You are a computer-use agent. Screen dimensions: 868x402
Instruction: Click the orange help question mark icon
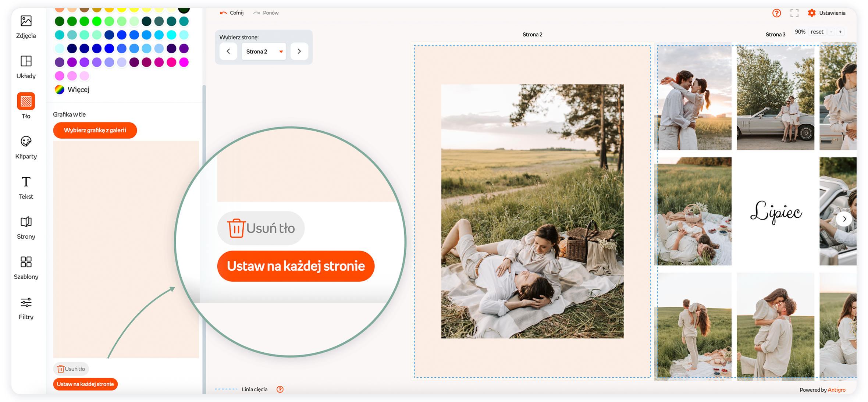point(776,13)
